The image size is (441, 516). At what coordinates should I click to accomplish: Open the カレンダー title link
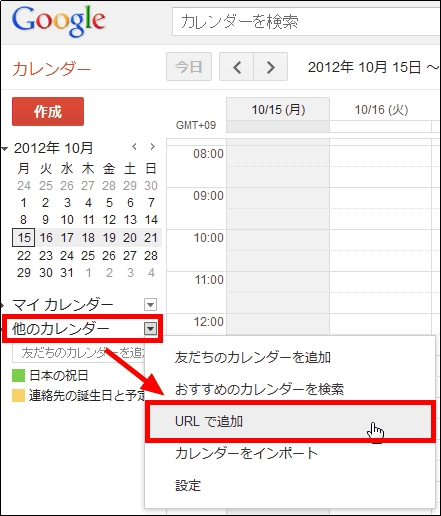tap(51, 69)
